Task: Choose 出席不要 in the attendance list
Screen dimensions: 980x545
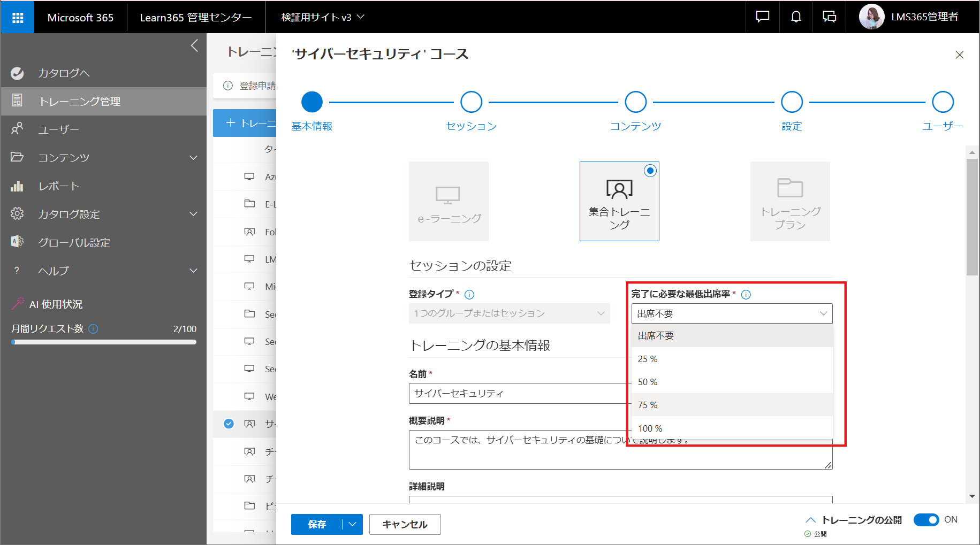Action: coord(732,336)
